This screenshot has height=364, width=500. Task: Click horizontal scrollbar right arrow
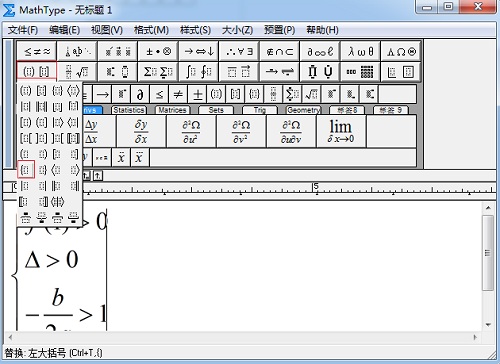pos(475,337)
